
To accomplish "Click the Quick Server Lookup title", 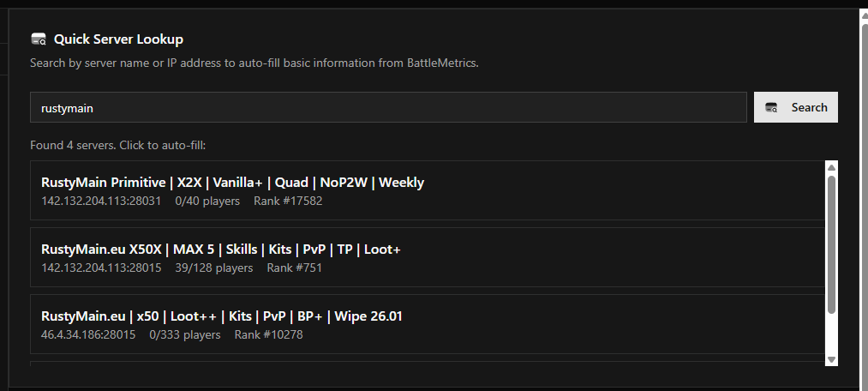I will (x=118, y=39).
